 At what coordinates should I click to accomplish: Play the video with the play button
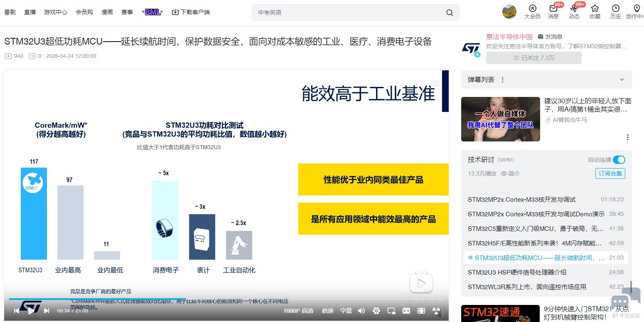tap(31, 311)
